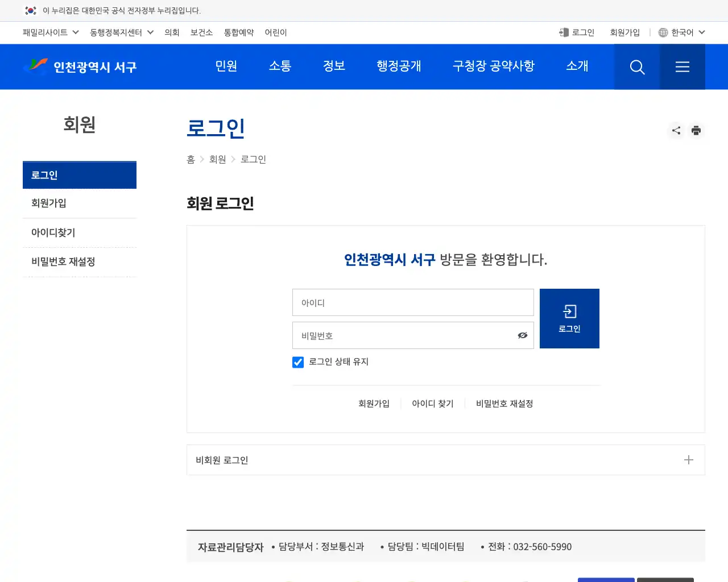Uncheck 로그인 상태 유지
The image size is (728, 582).
(297, 362)
